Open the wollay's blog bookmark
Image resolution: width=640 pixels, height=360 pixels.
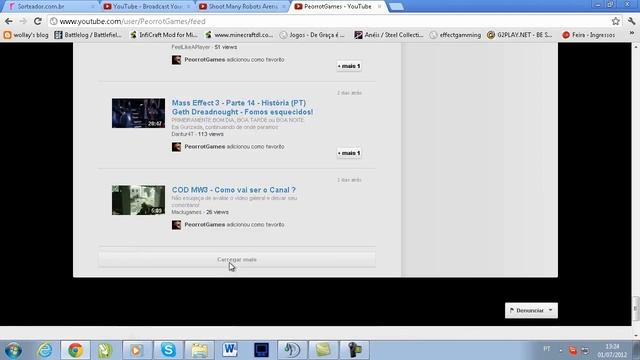[26, 35]
